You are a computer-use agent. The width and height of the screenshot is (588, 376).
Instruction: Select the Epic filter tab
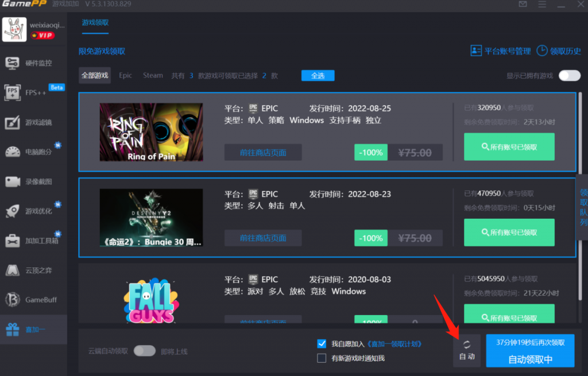pos(125,75)
